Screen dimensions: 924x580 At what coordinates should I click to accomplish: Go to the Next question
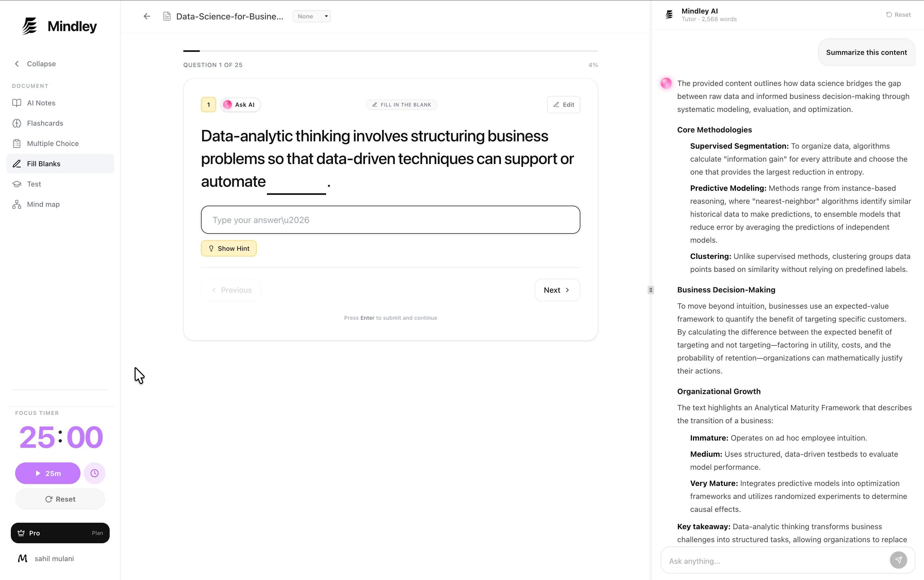pos(557,290)
